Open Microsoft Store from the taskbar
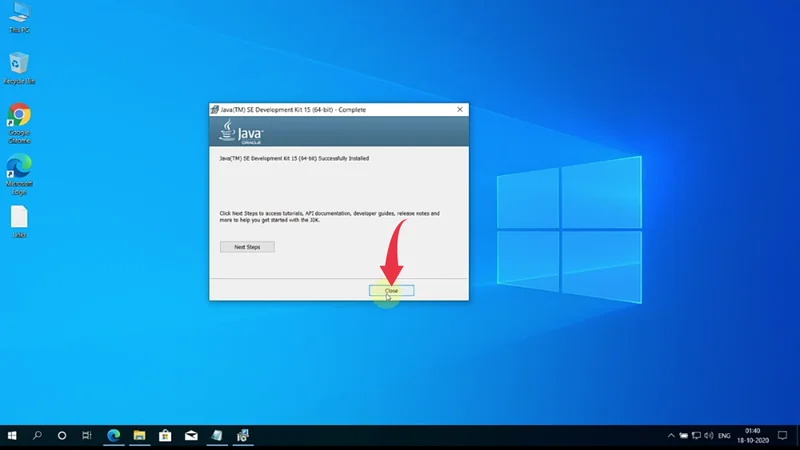The height and width of the screenshot is (450, 800). tap(165, 436)
